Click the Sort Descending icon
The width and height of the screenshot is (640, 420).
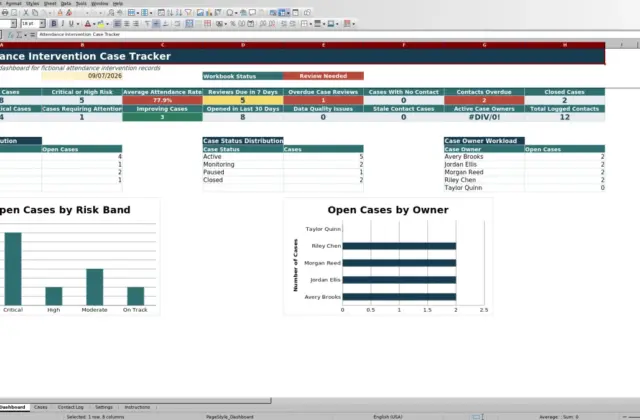coord(179,13)
